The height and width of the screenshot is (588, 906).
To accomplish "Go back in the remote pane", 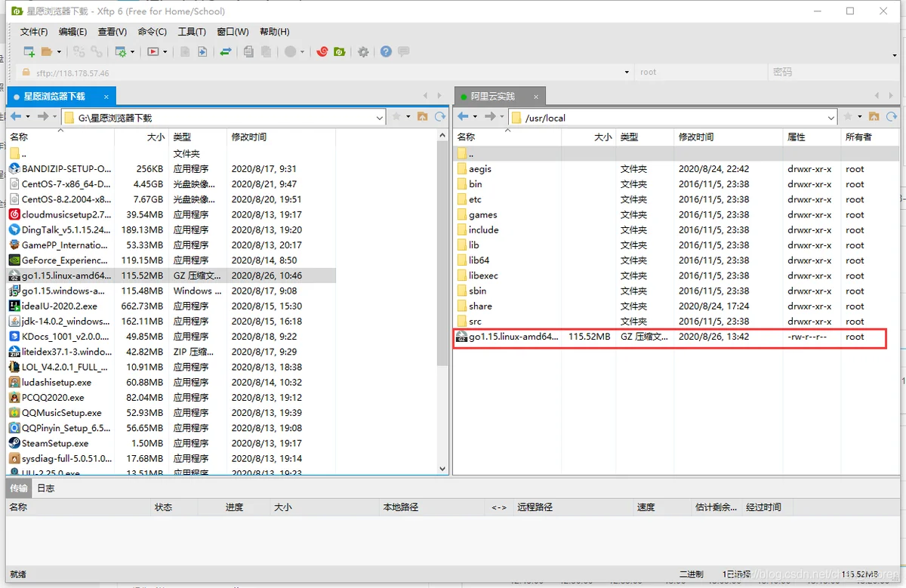I will pyautogui.click(x=463, y=117).
